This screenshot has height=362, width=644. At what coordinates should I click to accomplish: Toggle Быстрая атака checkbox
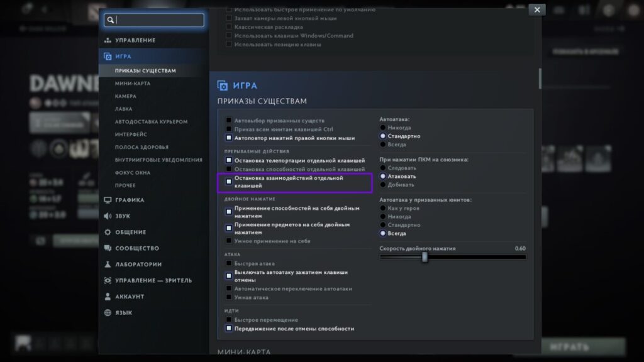point(229,263)
